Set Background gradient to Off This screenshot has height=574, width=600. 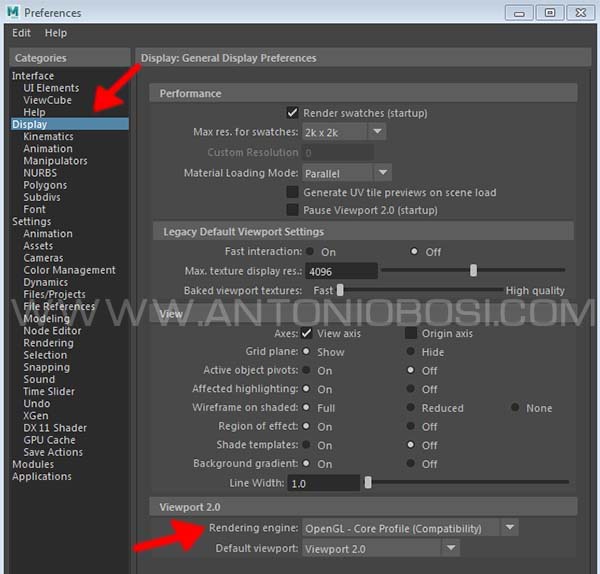[x=411, y=463]
